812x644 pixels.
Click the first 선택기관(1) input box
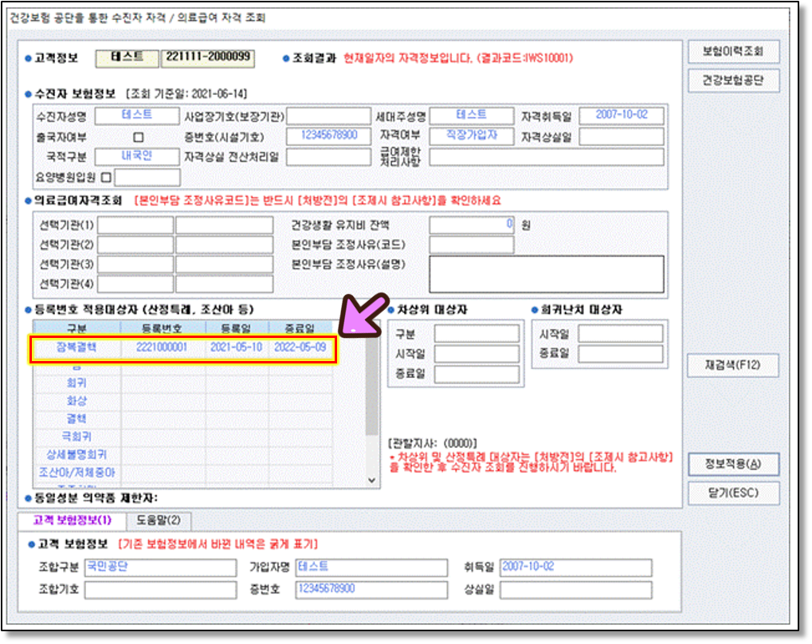(135, 226)
